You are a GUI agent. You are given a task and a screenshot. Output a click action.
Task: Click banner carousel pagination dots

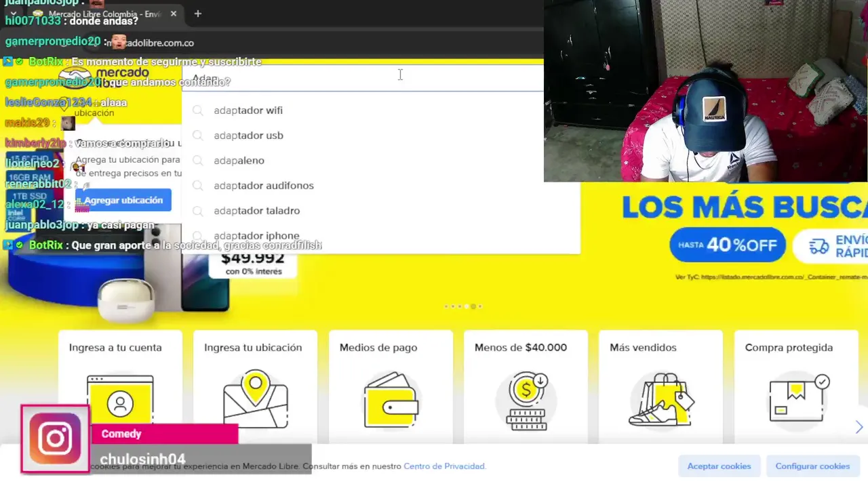point(463,306)
